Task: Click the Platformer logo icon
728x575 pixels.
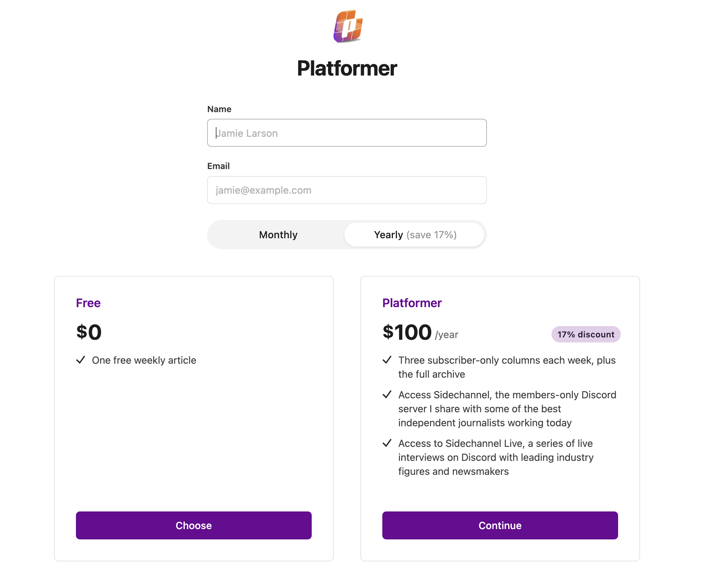Action: pyautogui.click(x=348, y=26)
